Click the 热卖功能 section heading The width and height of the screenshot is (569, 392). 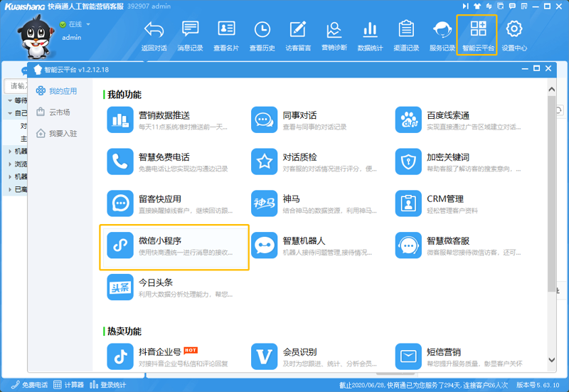[x=124, y=331]
